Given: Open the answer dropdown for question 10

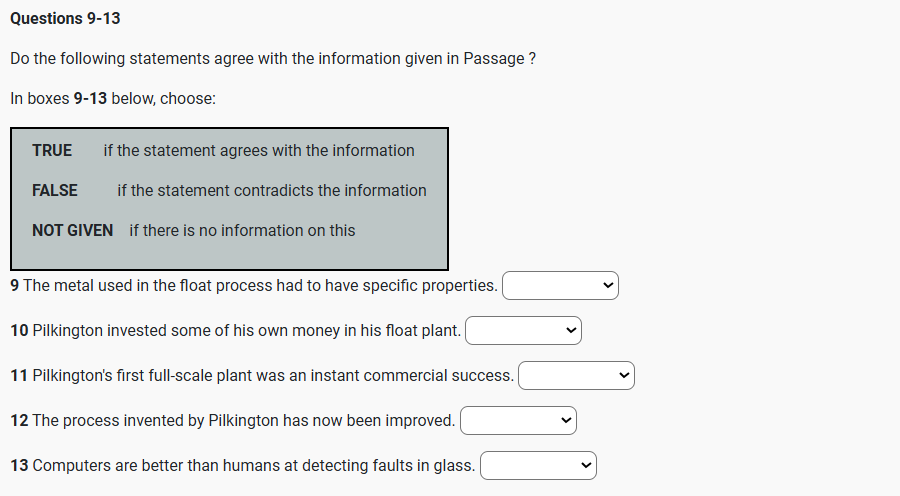Looking at the screenshot, I should [522, 331].
